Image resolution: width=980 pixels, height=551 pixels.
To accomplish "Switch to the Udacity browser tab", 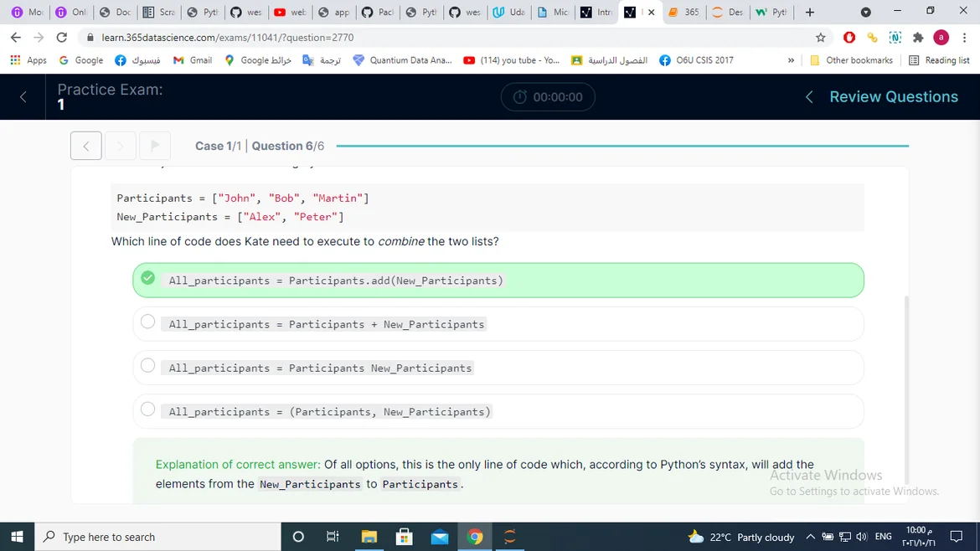I will (508, 13).
